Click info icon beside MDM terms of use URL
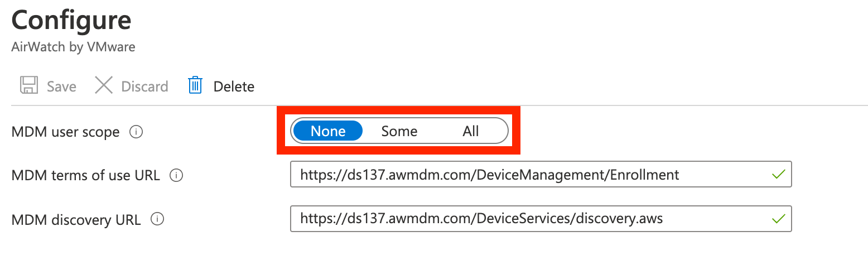 [x=176, y=175]
